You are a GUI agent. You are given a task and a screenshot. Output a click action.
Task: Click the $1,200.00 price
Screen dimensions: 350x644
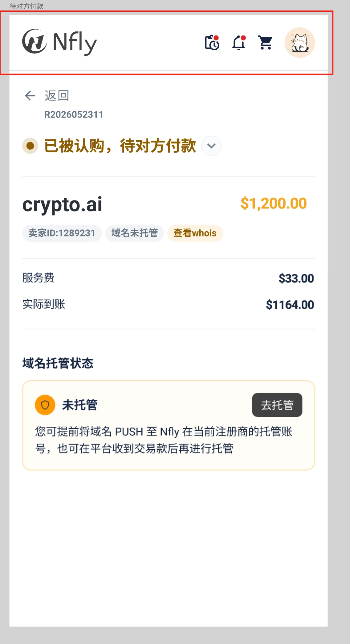pyautogui.click(x=274, y=204)
